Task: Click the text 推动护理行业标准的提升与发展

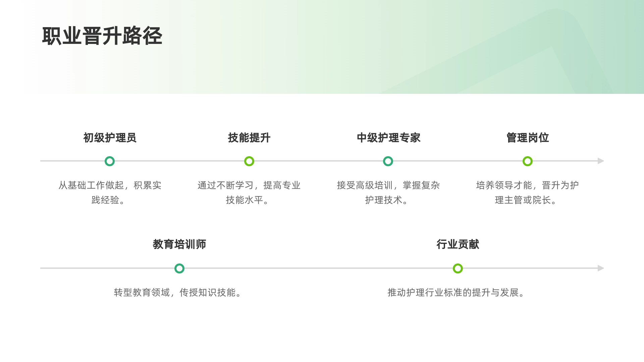Action: [457, 293]
